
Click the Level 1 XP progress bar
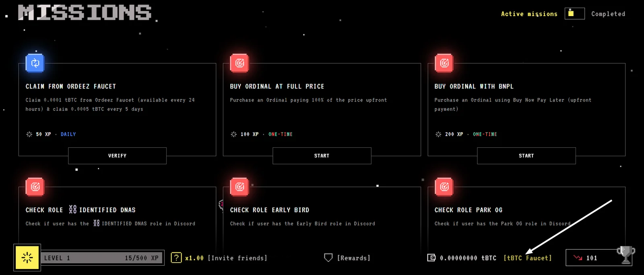pyautogui.click(x=102, y=258)
